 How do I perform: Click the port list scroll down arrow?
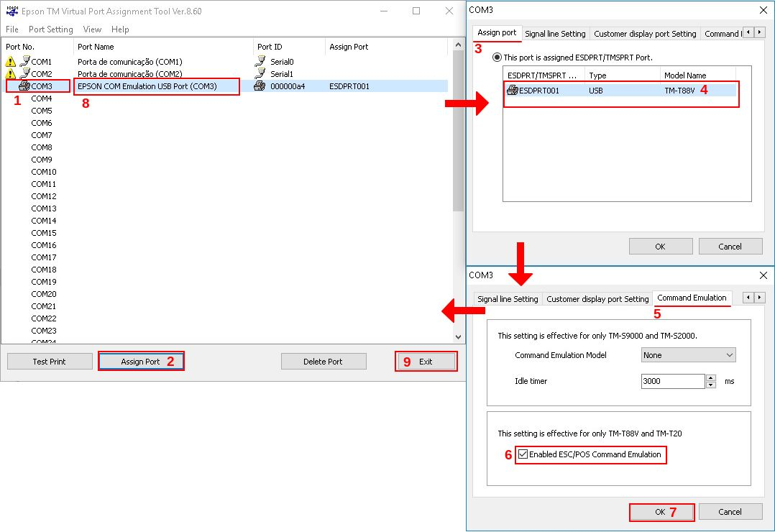click(458, 336)
